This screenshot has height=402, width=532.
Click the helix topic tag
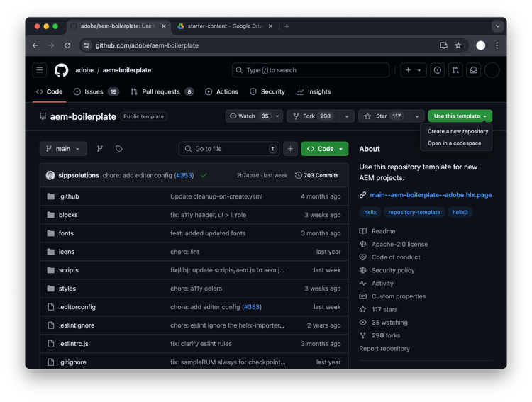click(x=370, y=213)
